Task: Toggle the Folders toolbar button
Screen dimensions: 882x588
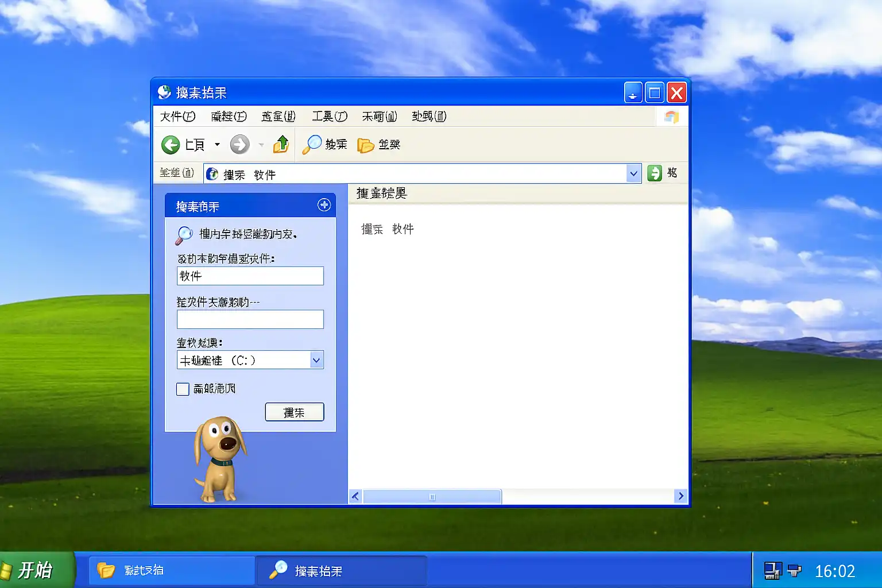Action: [378, 145]
